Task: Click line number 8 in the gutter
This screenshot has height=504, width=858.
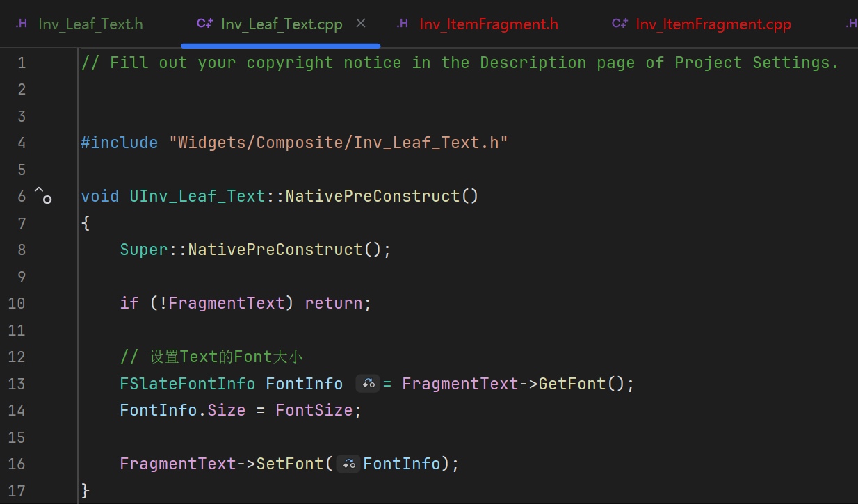Action: pos(22,250)
